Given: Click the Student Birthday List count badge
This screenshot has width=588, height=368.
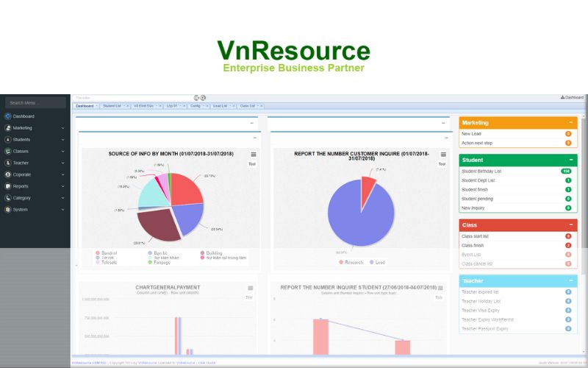Looking at the screenshot, I should 566,171.
